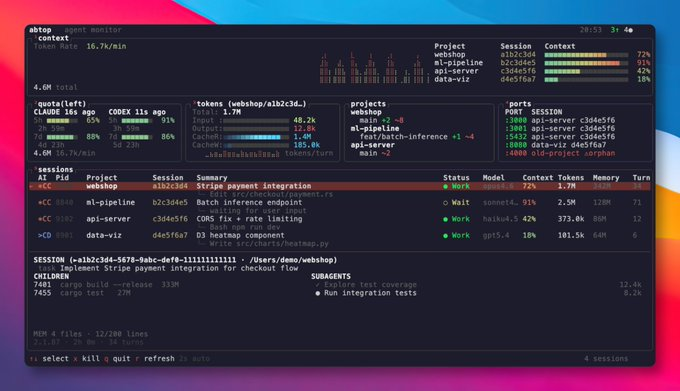Click the x kill shortcut in the footer
The height and width of the screenshot is (391, 680).
(x=86, y=359)
